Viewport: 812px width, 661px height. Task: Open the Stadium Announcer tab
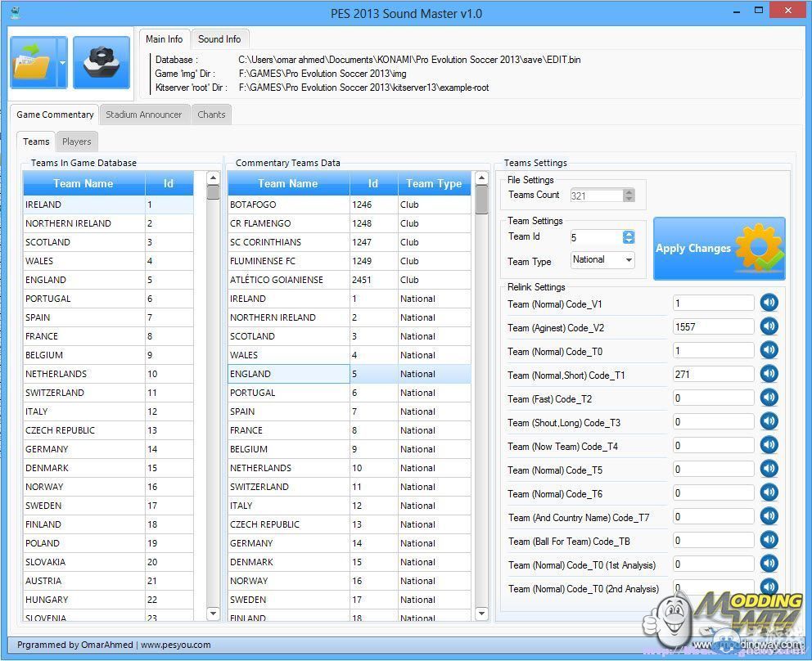pos(144,115)
